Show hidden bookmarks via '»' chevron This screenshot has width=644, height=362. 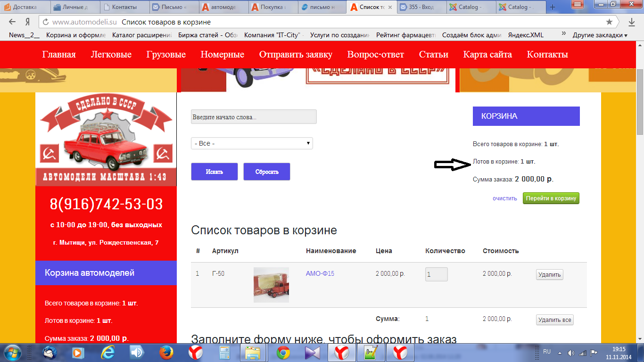point(563,35)
